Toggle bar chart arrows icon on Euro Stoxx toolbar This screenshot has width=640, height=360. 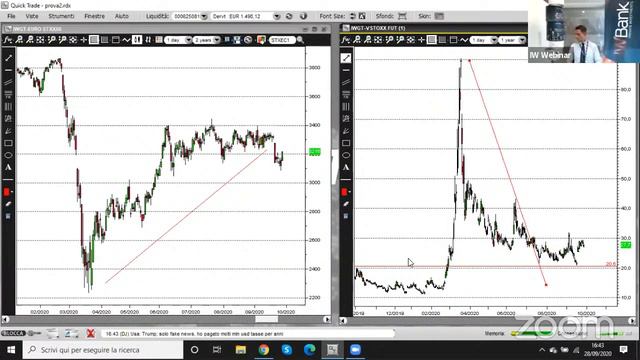pyautogui.click(x=148, y=40)
